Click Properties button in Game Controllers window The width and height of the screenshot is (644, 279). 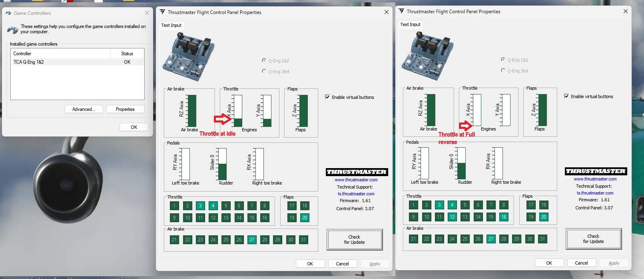pyautogui.click(x=125, y=109)
